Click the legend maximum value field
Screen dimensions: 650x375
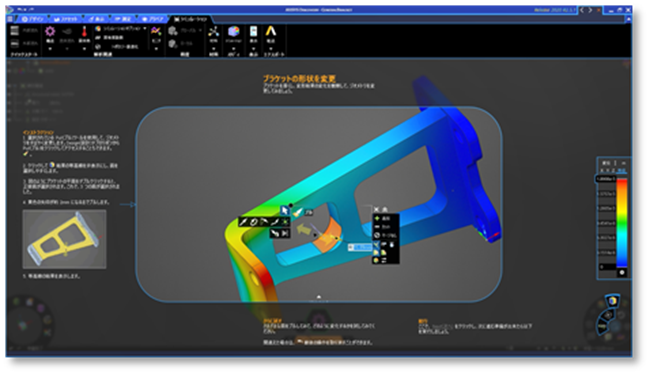(x=606, y=179)
